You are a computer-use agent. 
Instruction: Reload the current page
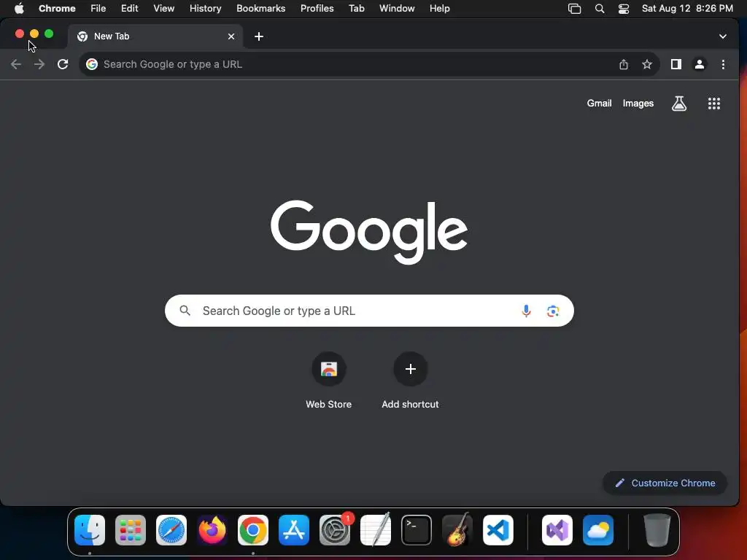63,64
